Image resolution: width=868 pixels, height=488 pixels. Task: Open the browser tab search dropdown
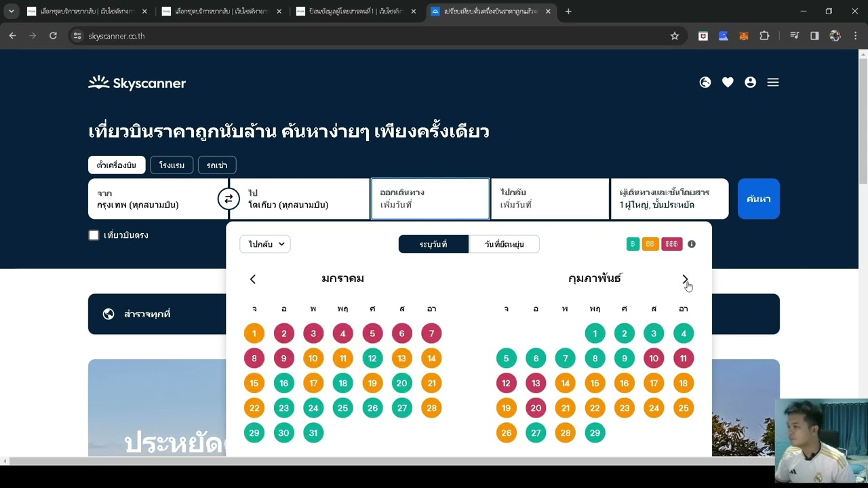(12, 11)
